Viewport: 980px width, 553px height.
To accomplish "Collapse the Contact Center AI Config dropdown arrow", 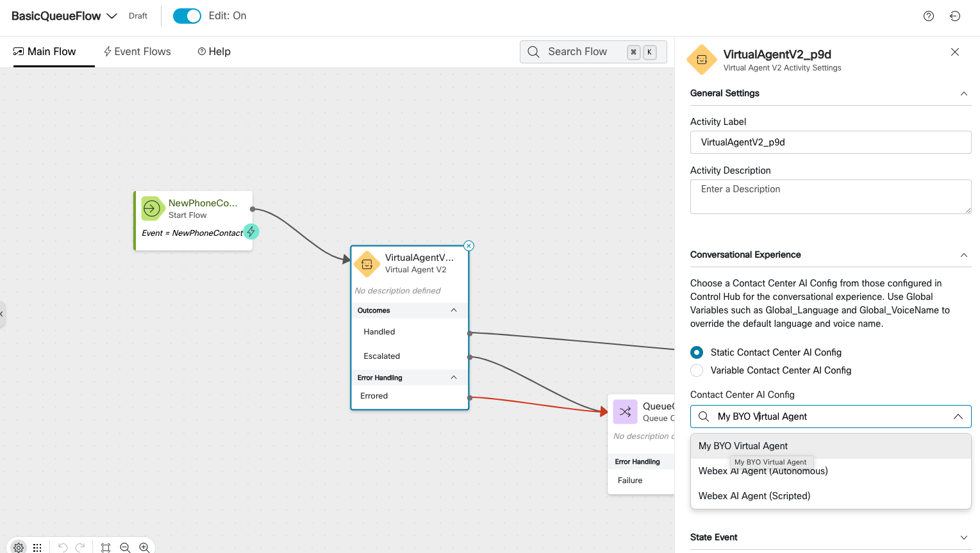I will [958, 417].
